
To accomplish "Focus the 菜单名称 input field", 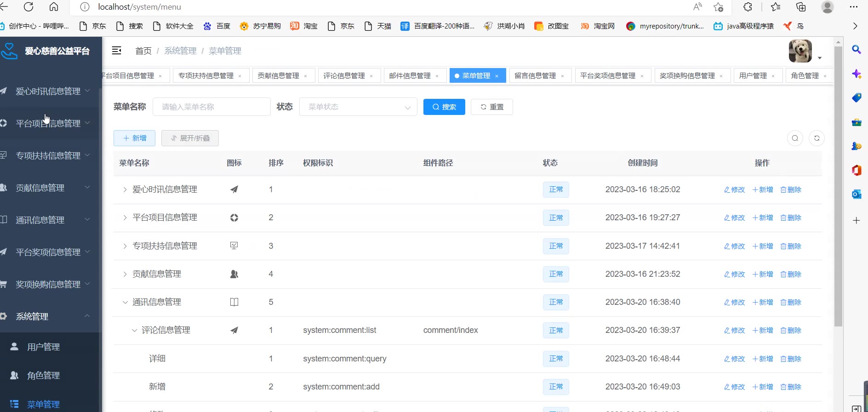I will [x=211, y=107].
